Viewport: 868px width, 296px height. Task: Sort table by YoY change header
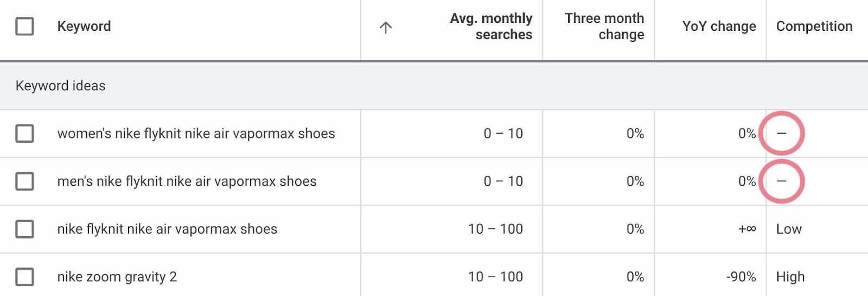click(x=719, y=26)
